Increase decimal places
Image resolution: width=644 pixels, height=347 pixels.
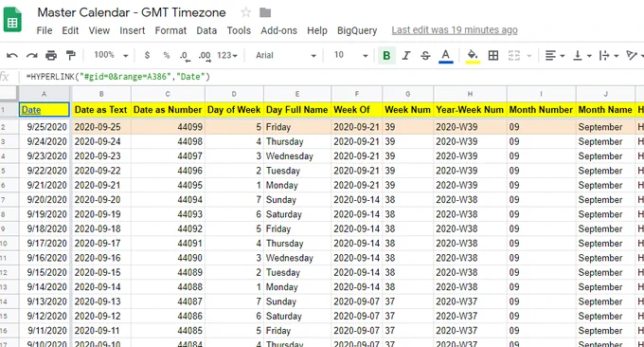click(205, 56)
